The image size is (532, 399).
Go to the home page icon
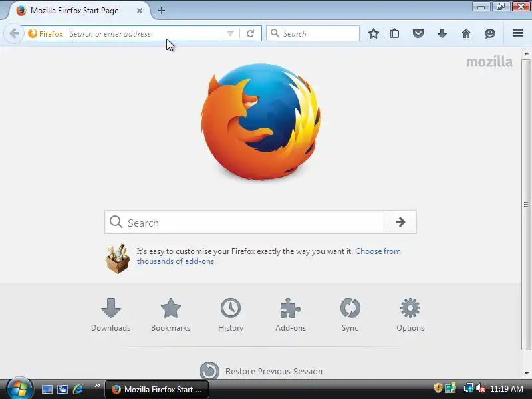(x=466, y=33)
